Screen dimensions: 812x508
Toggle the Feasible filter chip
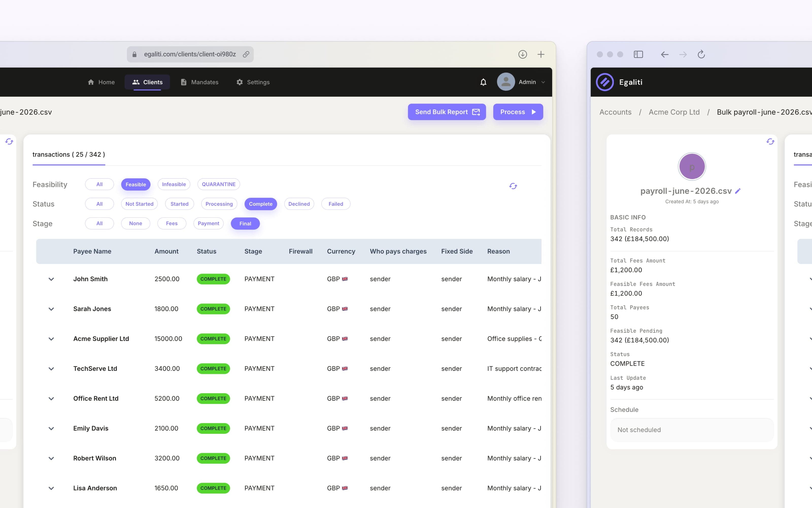click(x=136, y=184)
